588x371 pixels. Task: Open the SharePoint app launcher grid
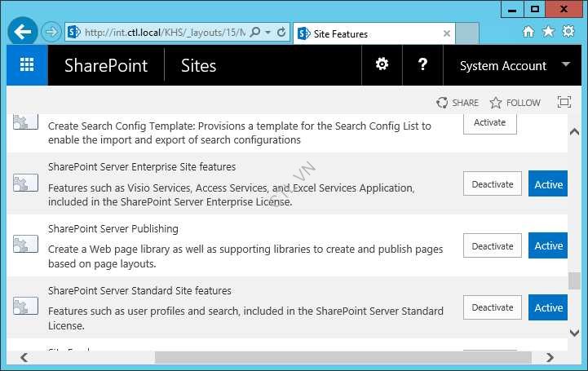27,65
